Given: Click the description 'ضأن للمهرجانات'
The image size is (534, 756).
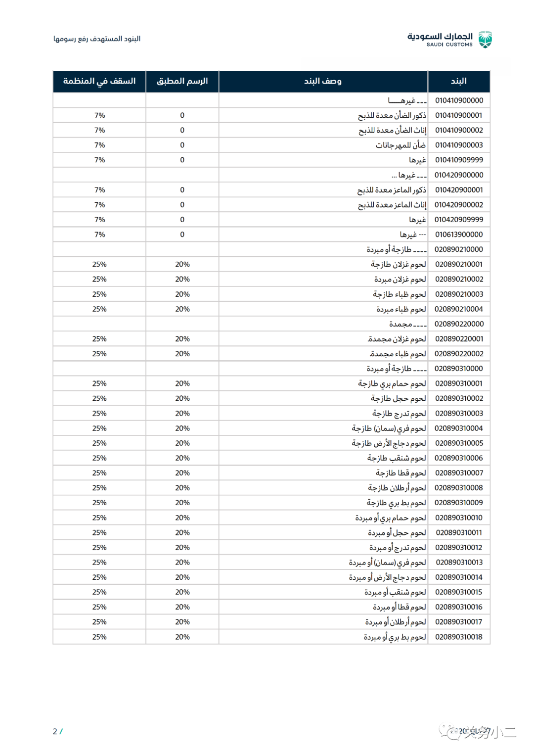Looking at the screenshot, I should tap(400, 145).
